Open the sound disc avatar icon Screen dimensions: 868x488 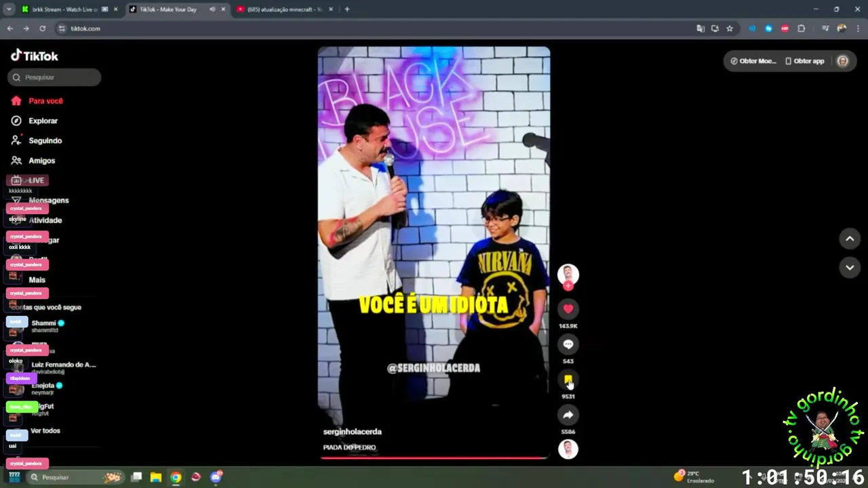pos(568,449)
